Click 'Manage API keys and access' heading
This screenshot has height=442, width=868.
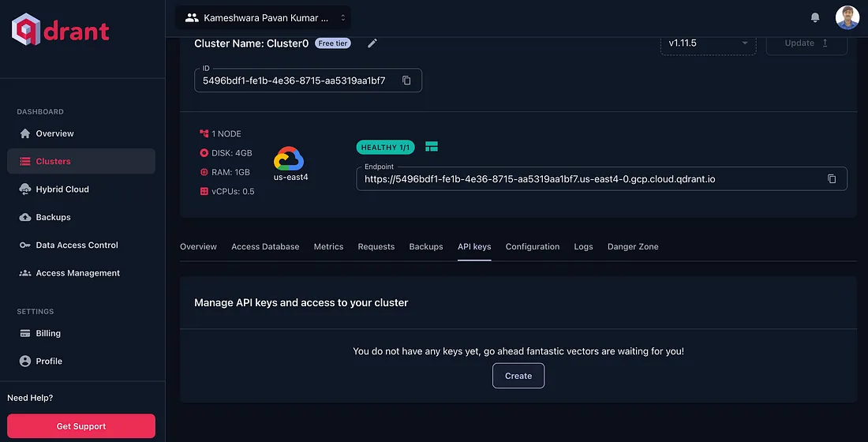[x=301, y=302]
